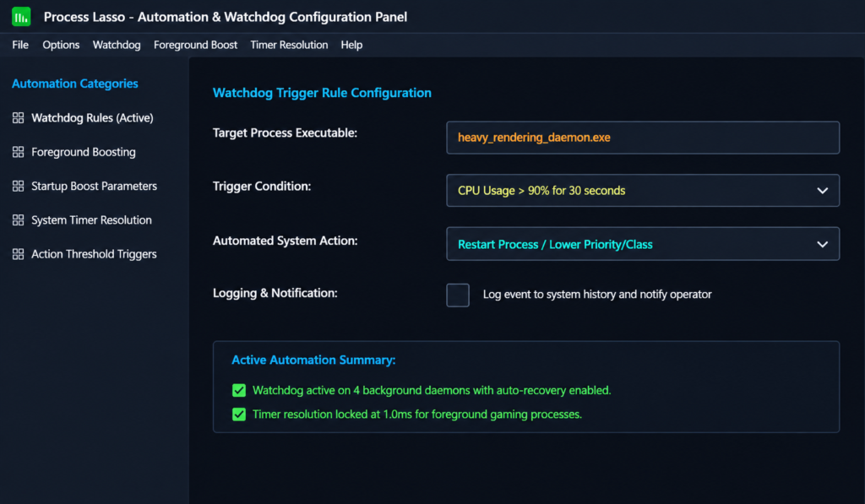Open the Foreground Boost menu
865x504 pixels.
tap(195, 45)
